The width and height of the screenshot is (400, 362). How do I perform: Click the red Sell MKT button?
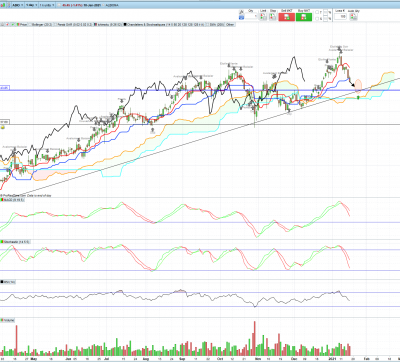coord(287,17)
